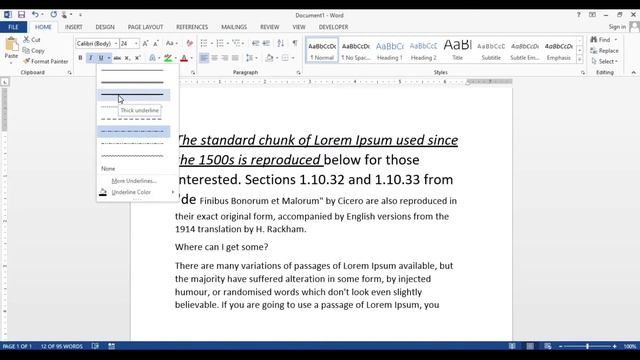Switch to Web Layout view in status bar

pos(548,346)
